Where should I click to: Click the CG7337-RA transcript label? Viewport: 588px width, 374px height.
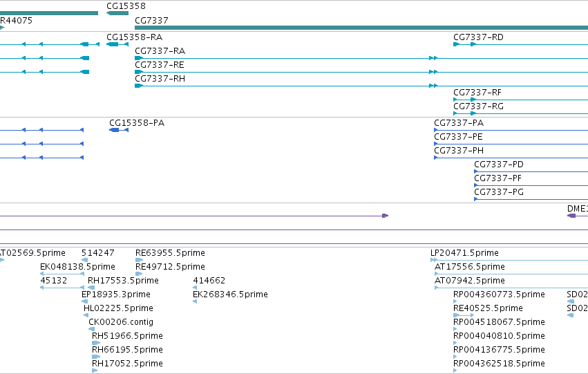160,51
